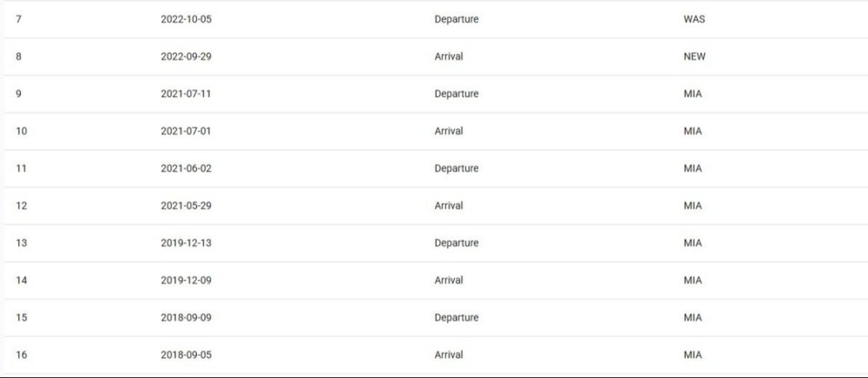Select the MIA cell in row 11
Image resolution: width=868 pixels, height=378 pixels.
[693, 169]
